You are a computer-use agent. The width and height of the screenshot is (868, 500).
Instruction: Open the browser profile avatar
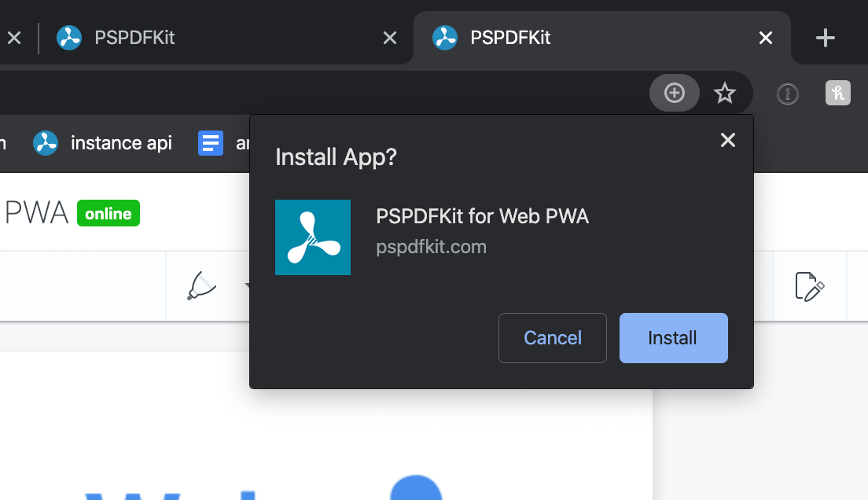837,93
